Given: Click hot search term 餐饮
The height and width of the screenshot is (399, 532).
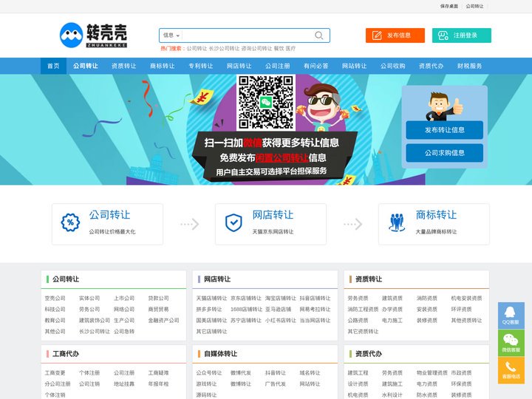Looking at the screenshot, I should coord(279,49).
